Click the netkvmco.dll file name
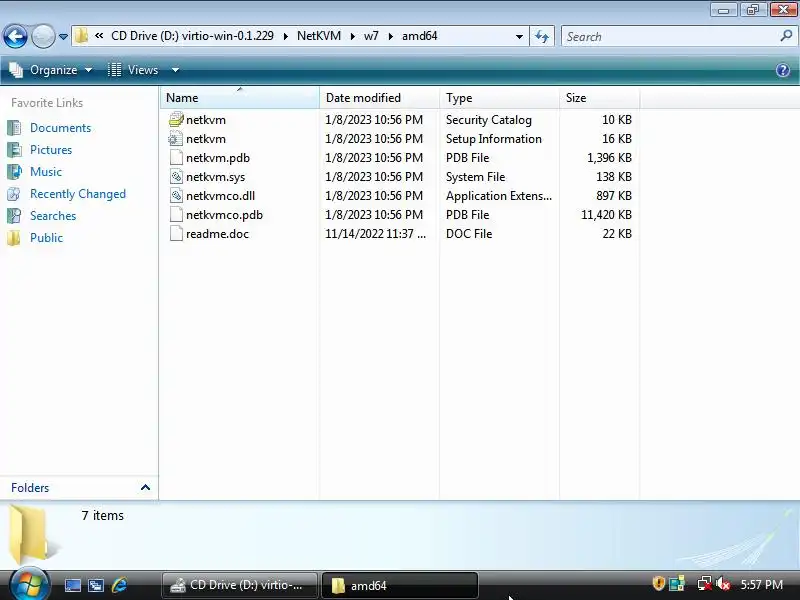 pyautogui.click(x=220, y=196)
